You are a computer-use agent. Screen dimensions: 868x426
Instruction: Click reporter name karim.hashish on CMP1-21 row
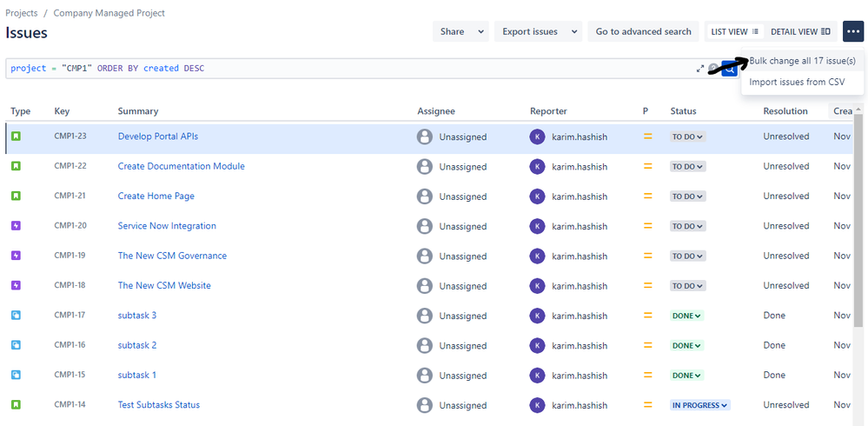point(580,196)
